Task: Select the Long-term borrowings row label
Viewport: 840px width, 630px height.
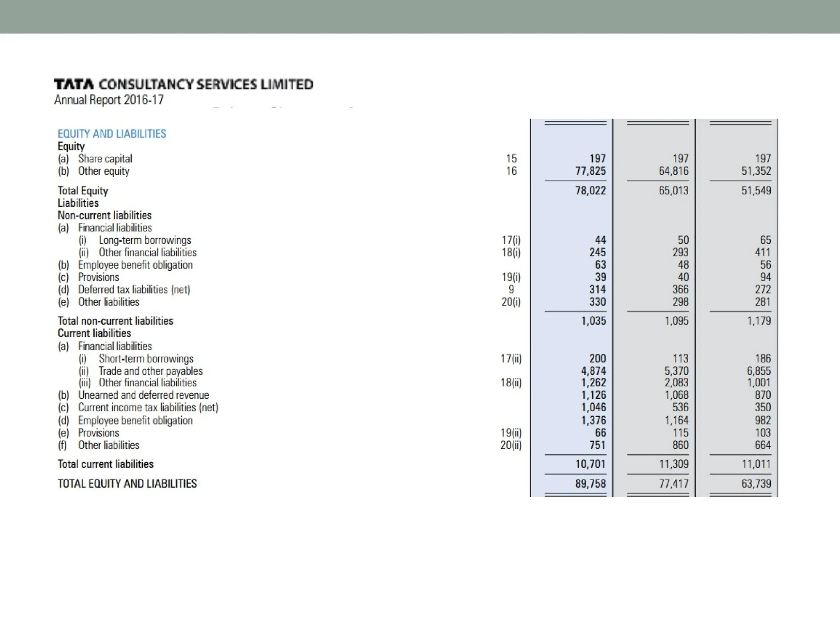Action: pyautogui.click(x=145, y=240)
